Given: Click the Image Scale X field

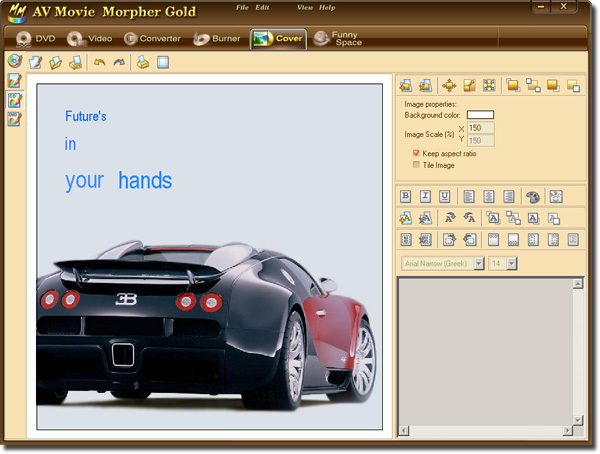Looking at the screenshot, I should [x=481, y=128].
